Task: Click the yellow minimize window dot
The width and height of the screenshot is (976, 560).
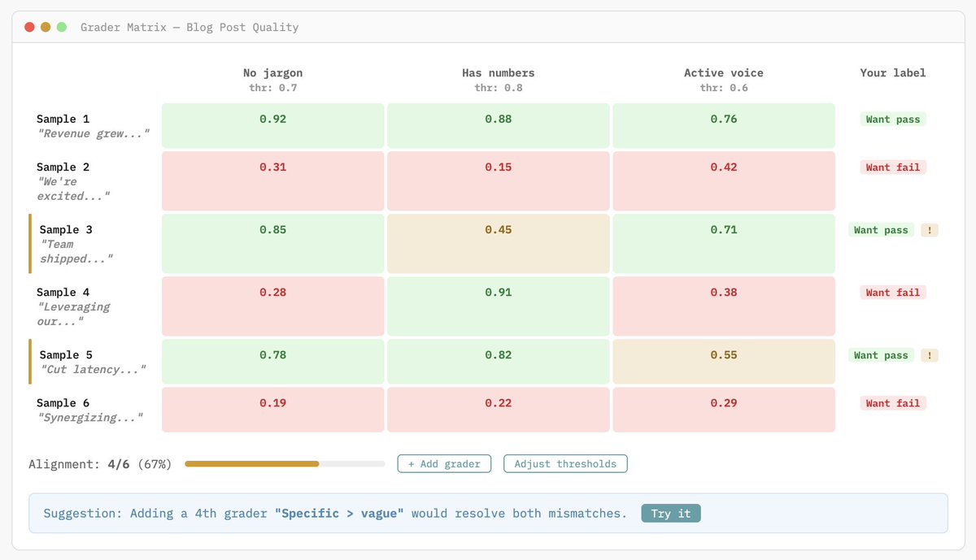Action: coord(46,27)
